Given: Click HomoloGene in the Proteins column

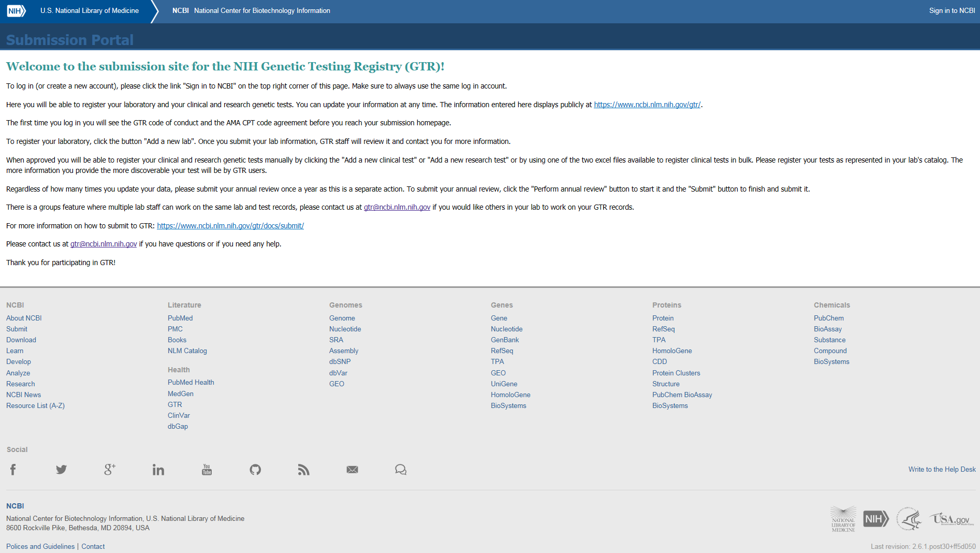Looking at the screenshot, I should tap(672, 351).
